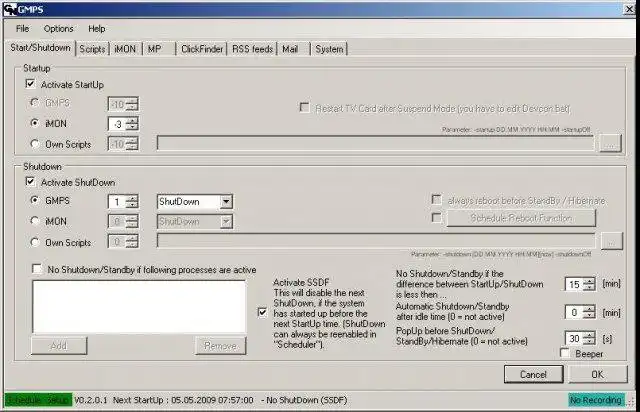Viewport: 640px width, 412px height.
Task: Click the Startup own scripts path field
Action: [x=376, y=143]
